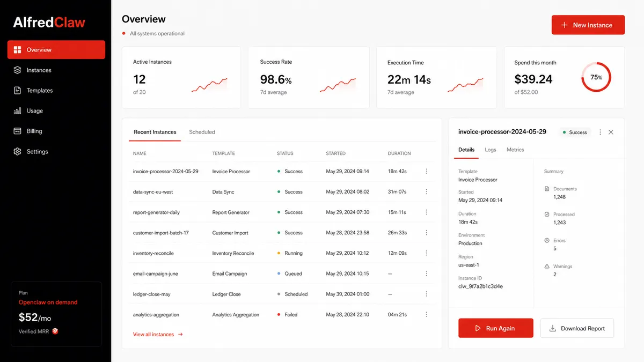The height and width of the screenshot is (362, 644).
Task: Open row menu for inventory-reconcile
Action: point(427,253)
